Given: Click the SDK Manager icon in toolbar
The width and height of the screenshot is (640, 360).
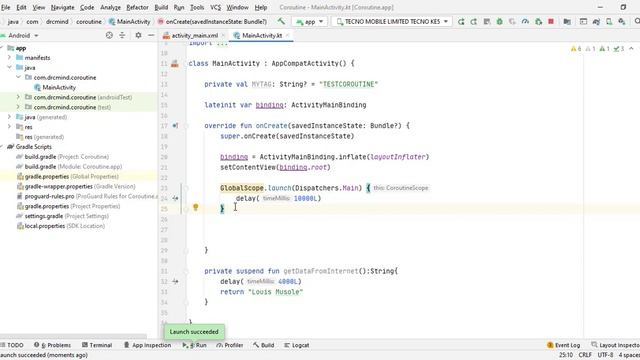Looking at the screenshot, I should click(622, 22).
